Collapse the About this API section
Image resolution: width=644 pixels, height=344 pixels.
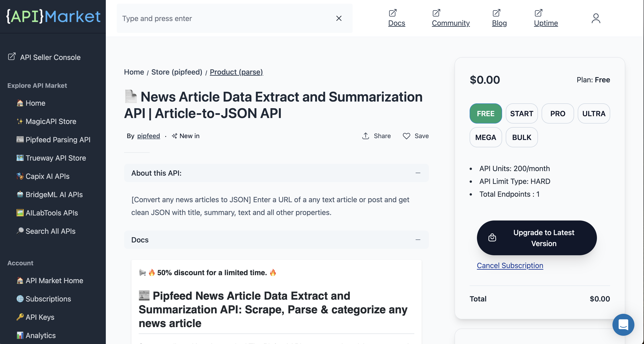coord(418,173)
